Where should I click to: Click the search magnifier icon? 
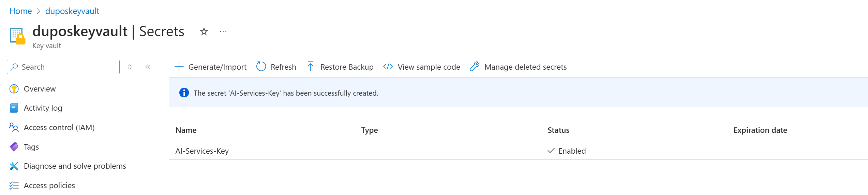14,67
